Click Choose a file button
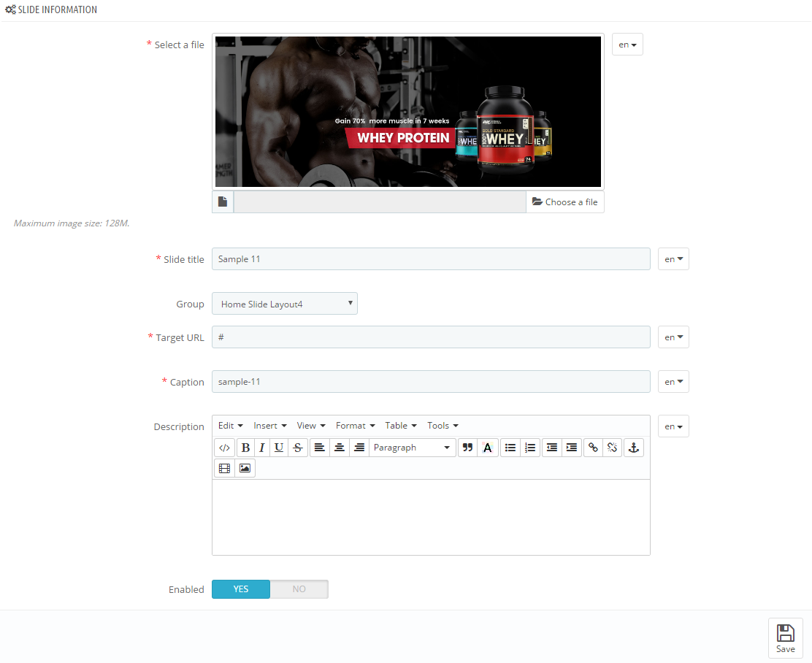This screenshot has width=812, height=663. [x=565, y=202]
